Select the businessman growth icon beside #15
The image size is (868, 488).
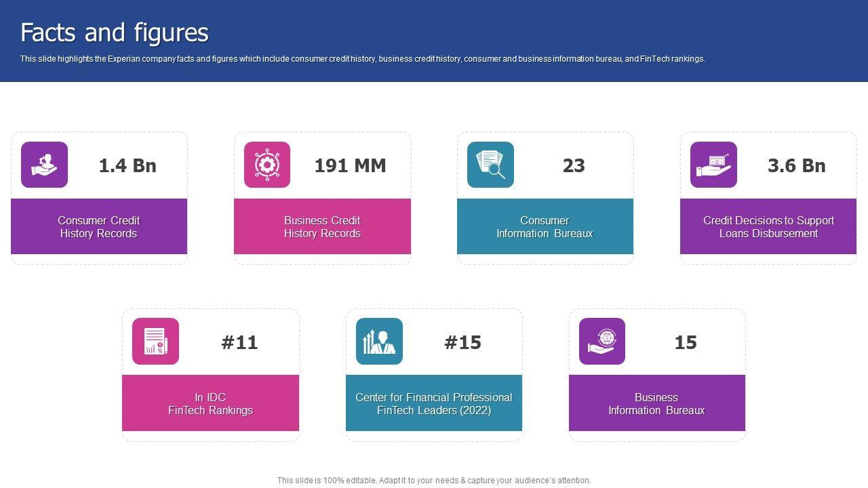point(379,341)
